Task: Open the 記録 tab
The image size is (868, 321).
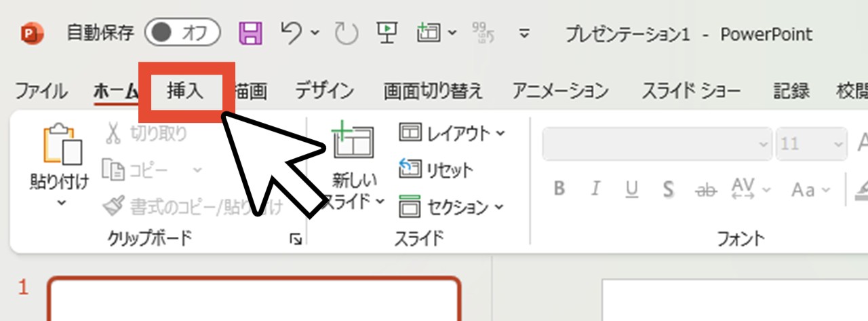Action: click(792, 91)
